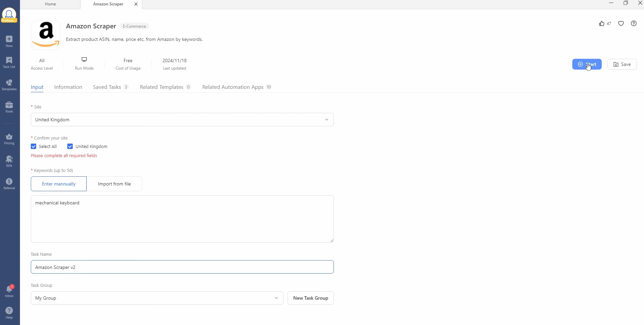Open Referral in sidebar
This screenshot has height=325, width=644.
[x=9, y=184]
